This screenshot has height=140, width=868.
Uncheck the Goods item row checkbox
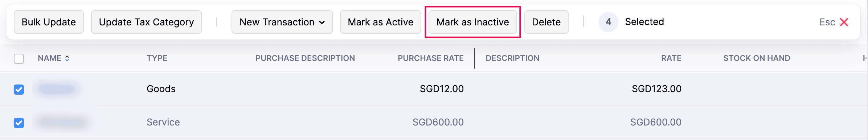coord(19,89)
